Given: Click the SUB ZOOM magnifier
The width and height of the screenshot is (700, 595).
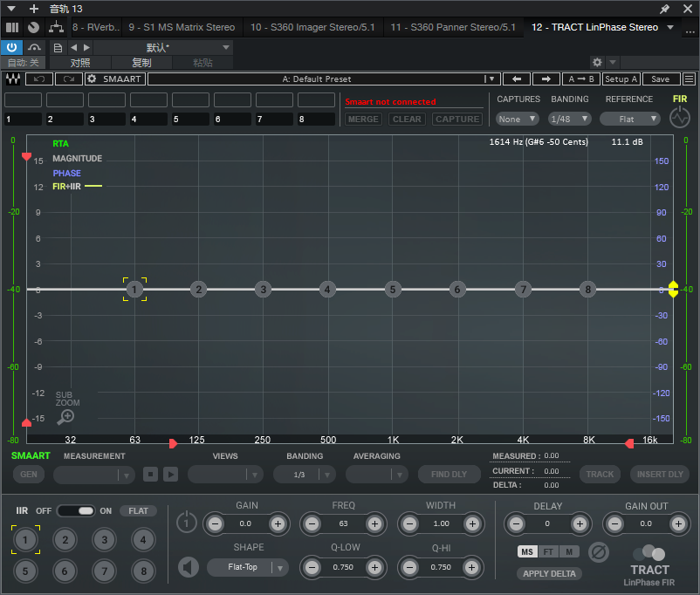Looking at the screenshot, I should [65, 417].
